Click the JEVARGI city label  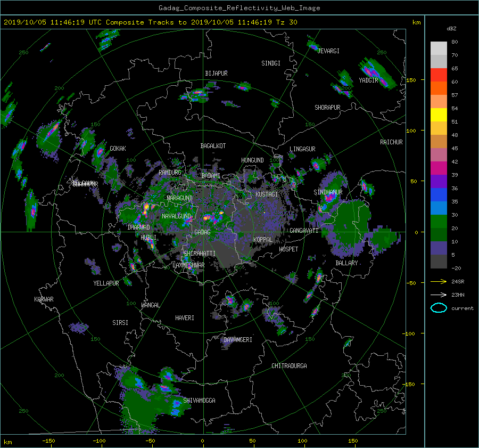pos(328,51)
